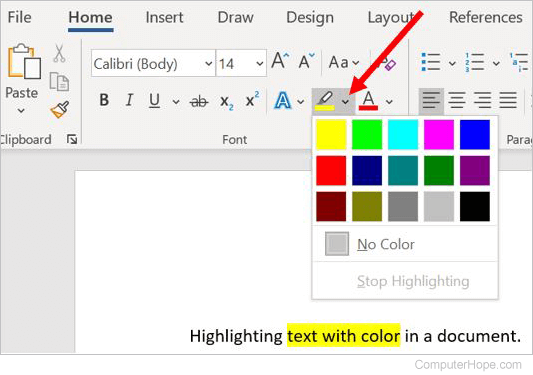Screen dimensions: 533x375
Task: Toggle bold formatting
Action: click(x=104, y=101)
